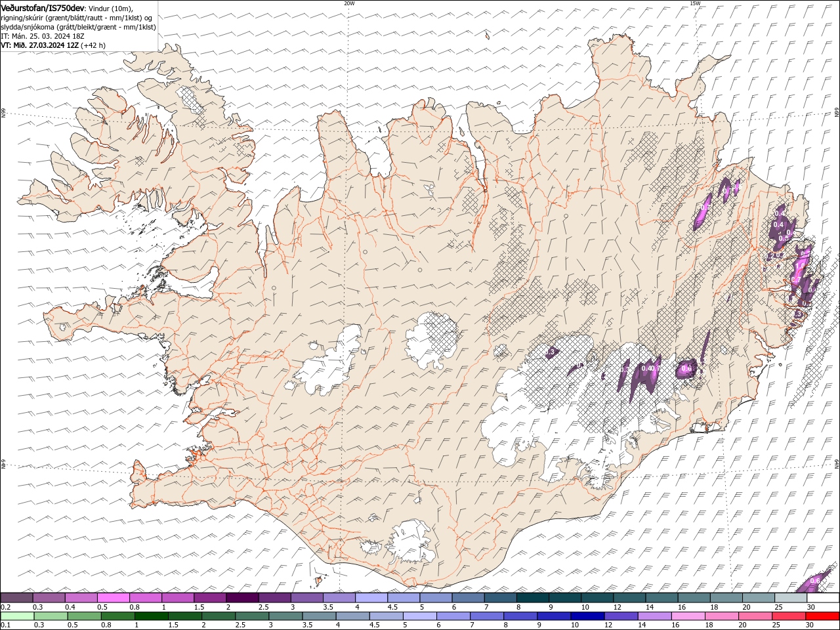Select the grey-teal snow swatch labeled 18
This screenshot has height=630, width=840.
pyautogui.click(x=726, y=598)
